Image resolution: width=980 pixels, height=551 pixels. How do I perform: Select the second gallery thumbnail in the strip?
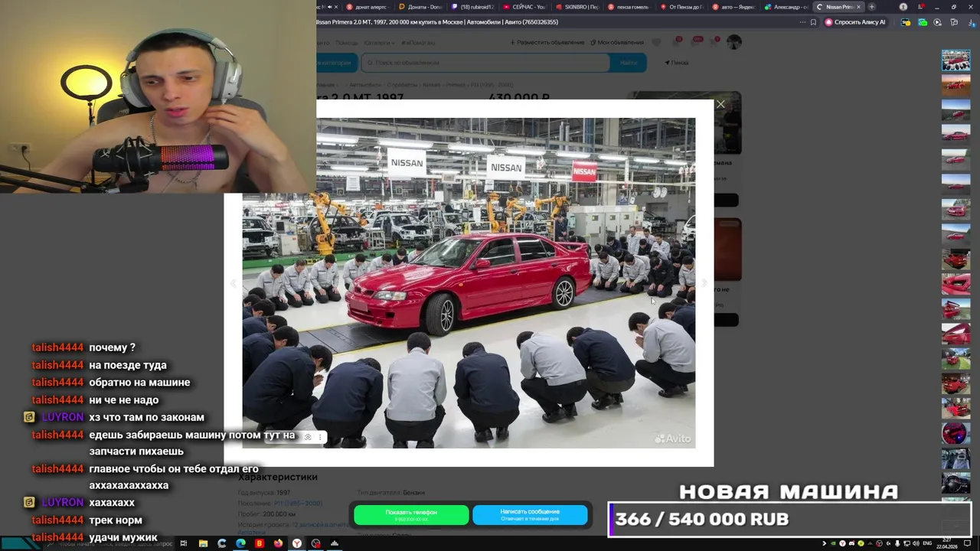click(955, 84)
